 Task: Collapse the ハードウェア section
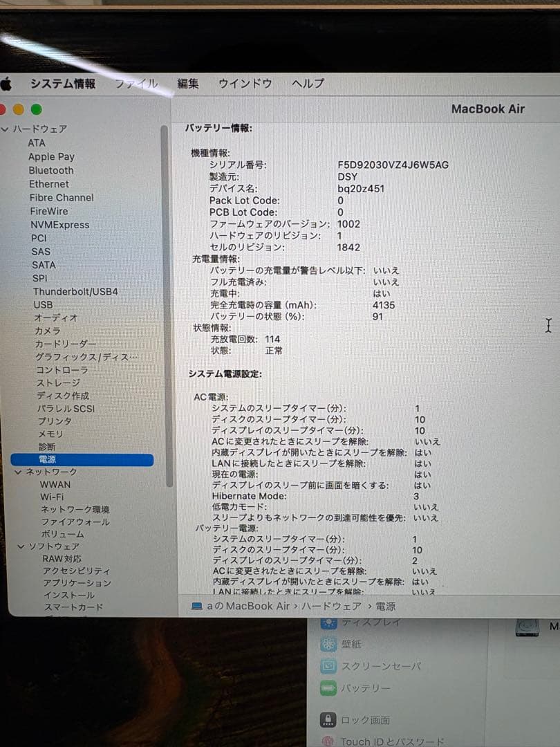[x=6, y=129]
